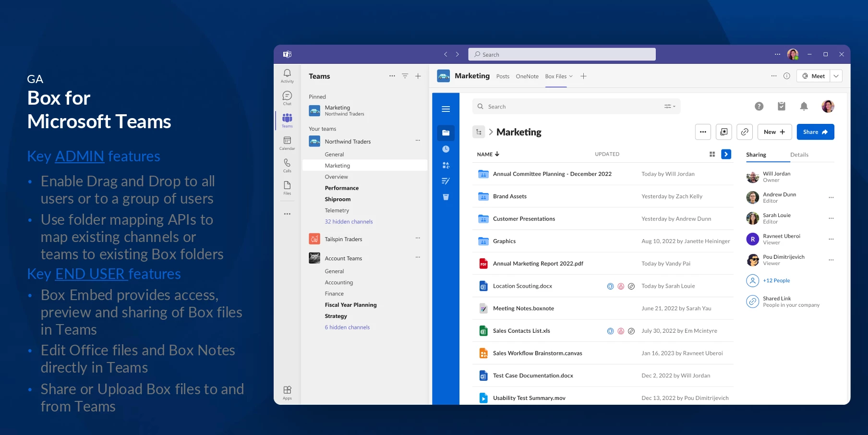
Task: Open folder more options ellipsis button
Action: (x=703, y=132)
